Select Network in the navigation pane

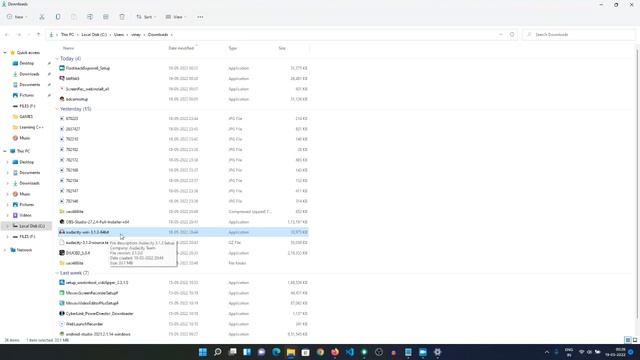point(24,250)
